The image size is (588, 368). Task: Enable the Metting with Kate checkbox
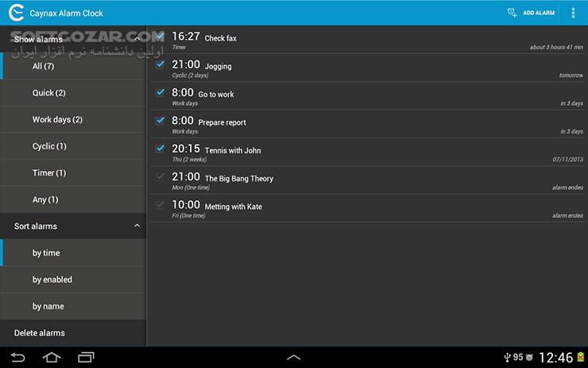[x=161, y=205]
